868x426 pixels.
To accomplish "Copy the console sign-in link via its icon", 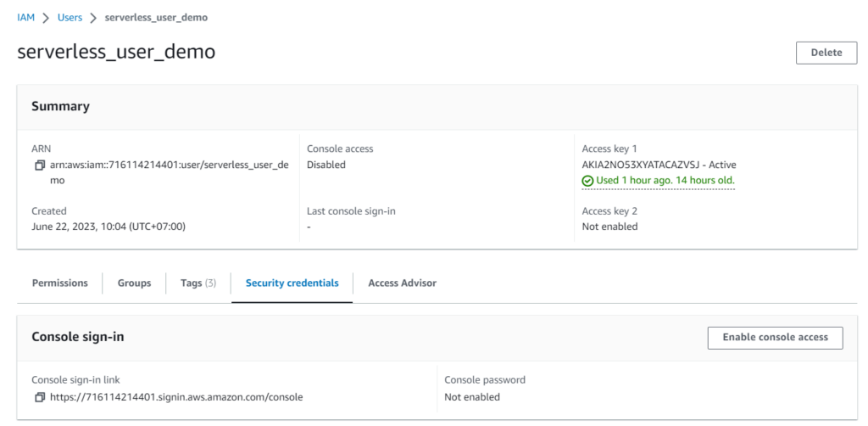I will tap(39, 397).
